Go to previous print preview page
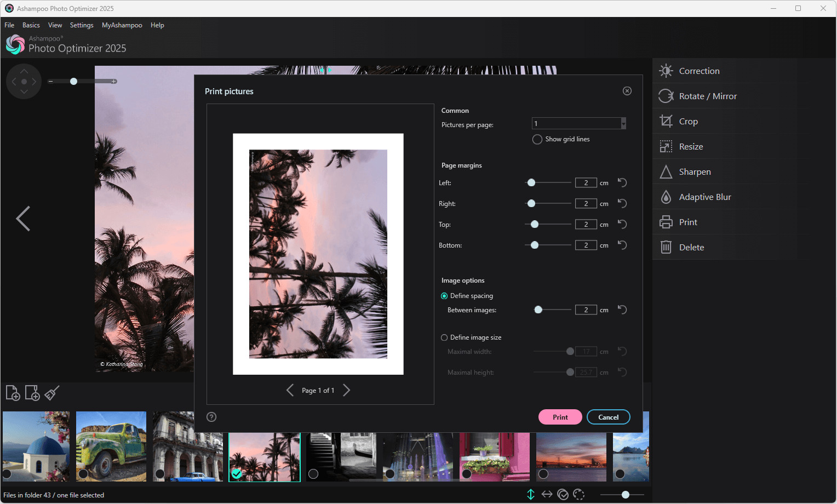This screenshot has width=837, height=504. click(x=290, y=390)
